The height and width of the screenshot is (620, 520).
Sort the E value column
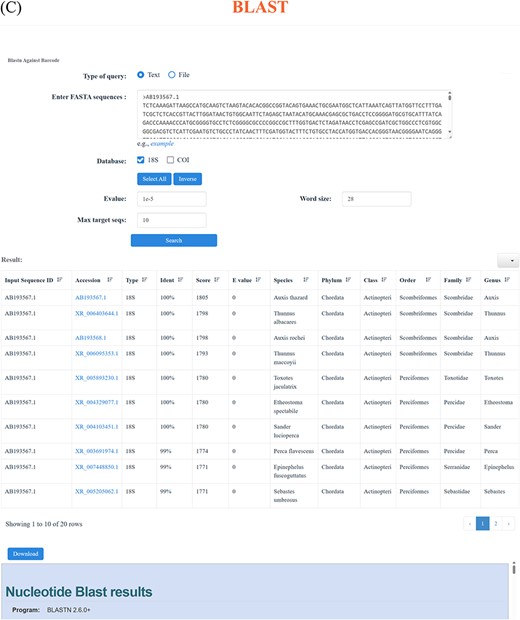click(258, 280)
